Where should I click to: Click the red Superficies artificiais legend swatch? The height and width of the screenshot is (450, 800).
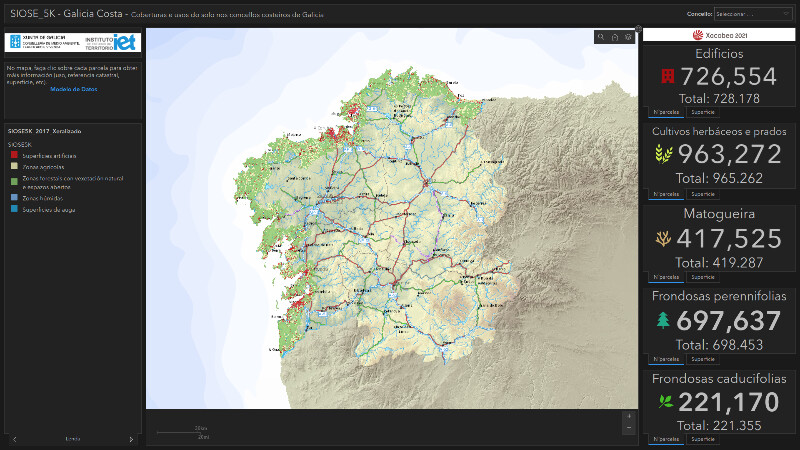point(12,155)
